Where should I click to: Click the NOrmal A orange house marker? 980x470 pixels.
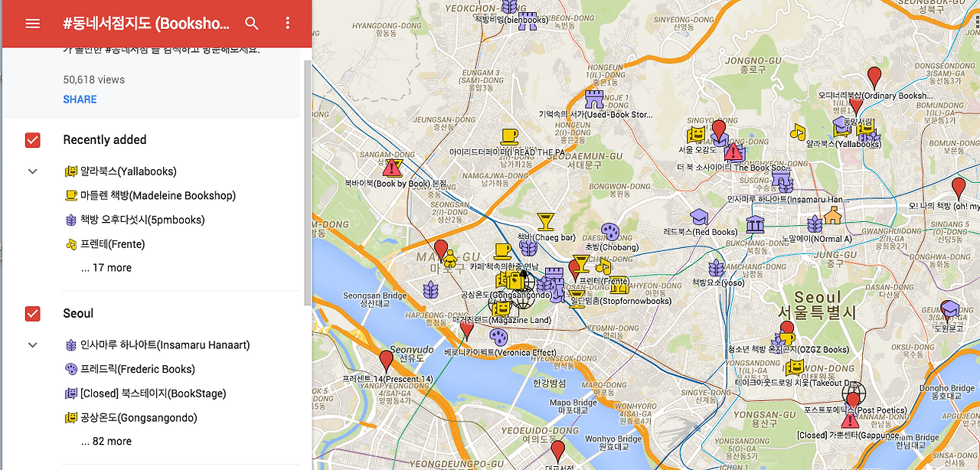pyautogui.click(x=832, y=215)
